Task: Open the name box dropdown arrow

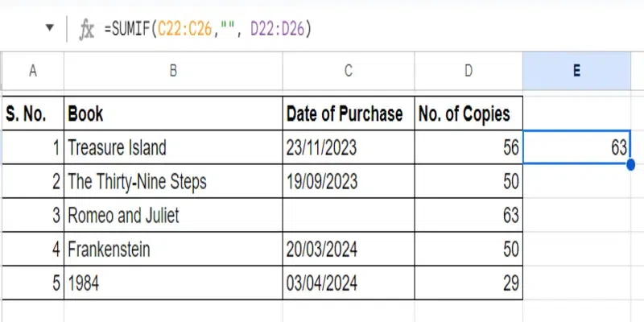Action: point(50,29)
